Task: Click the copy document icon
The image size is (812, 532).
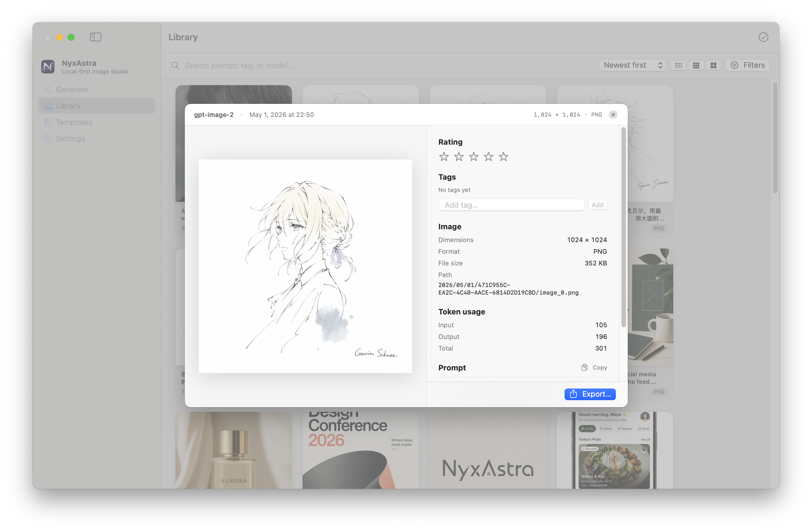Action: (584, 367)
